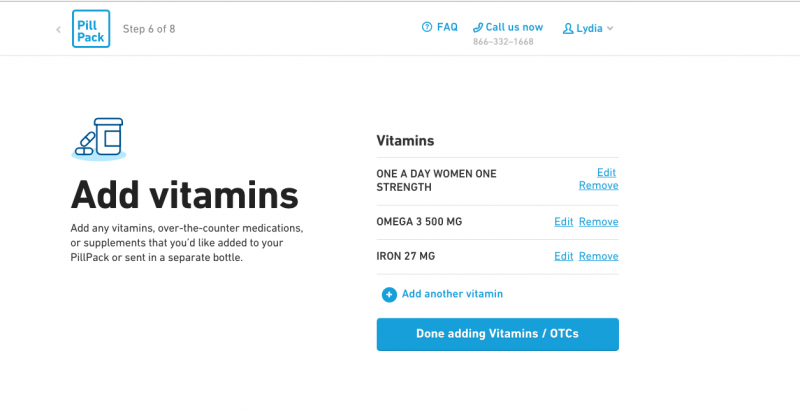Open the FAQ page link
The image size is (800, 411).
[x=447, y=28]
